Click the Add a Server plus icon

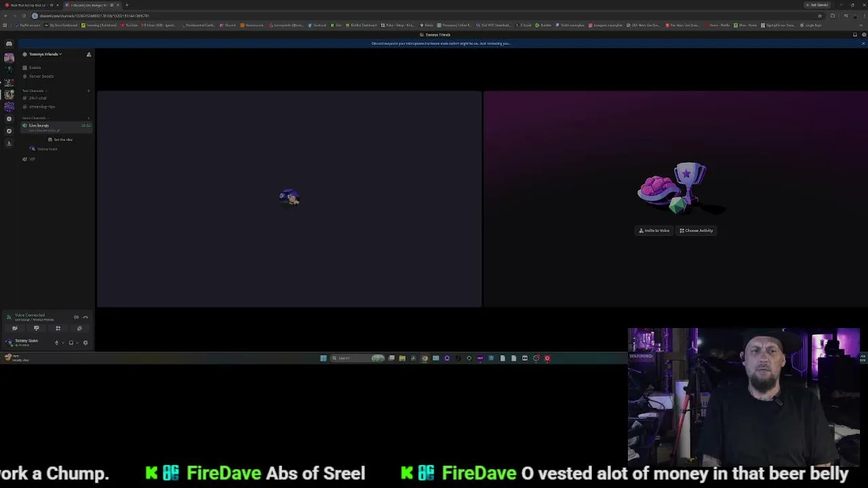9,119
